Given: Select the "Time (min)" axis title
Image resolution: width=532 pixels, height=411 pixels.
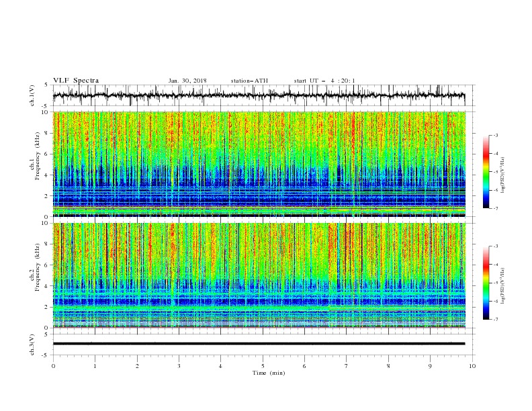Looking at the screenshot, I should (x=269, y=373).
